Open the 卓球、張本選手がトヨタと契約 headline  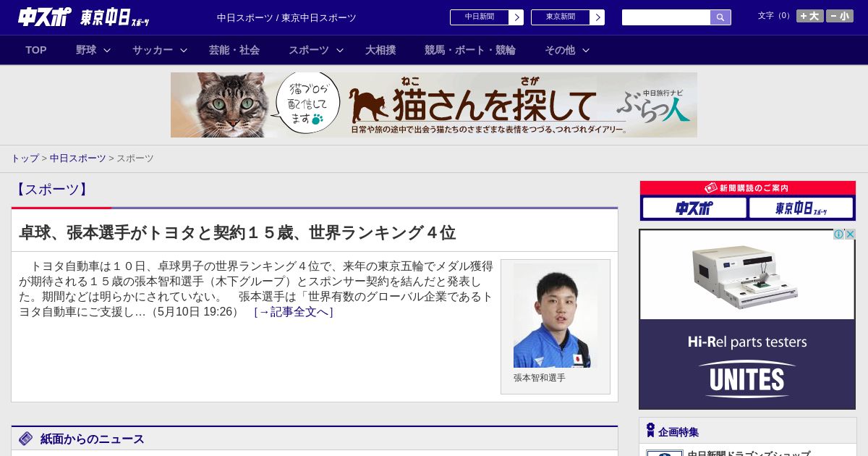click(237, 232)
